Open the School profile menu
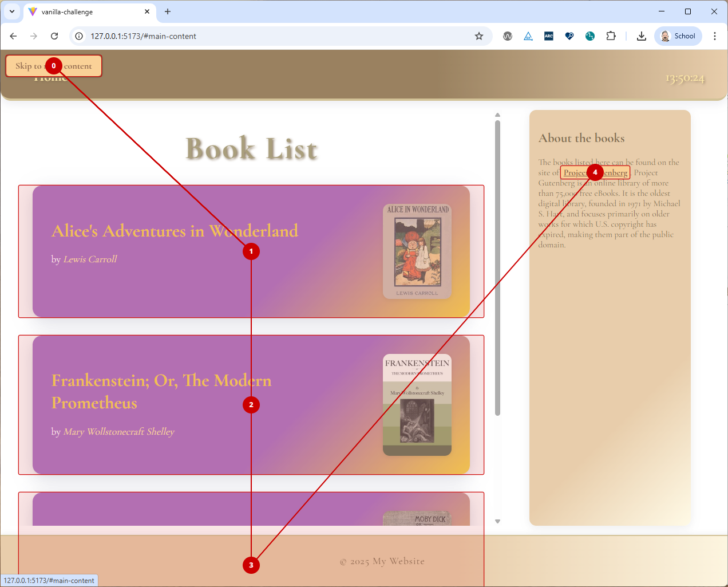Screen dimensions: 728x587 pos(678,36)
